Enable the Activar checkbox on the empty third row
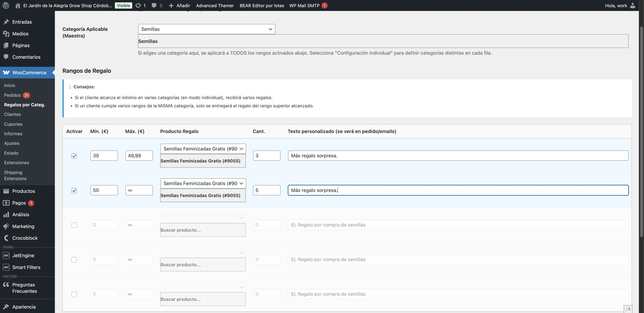 click(74, 225)
